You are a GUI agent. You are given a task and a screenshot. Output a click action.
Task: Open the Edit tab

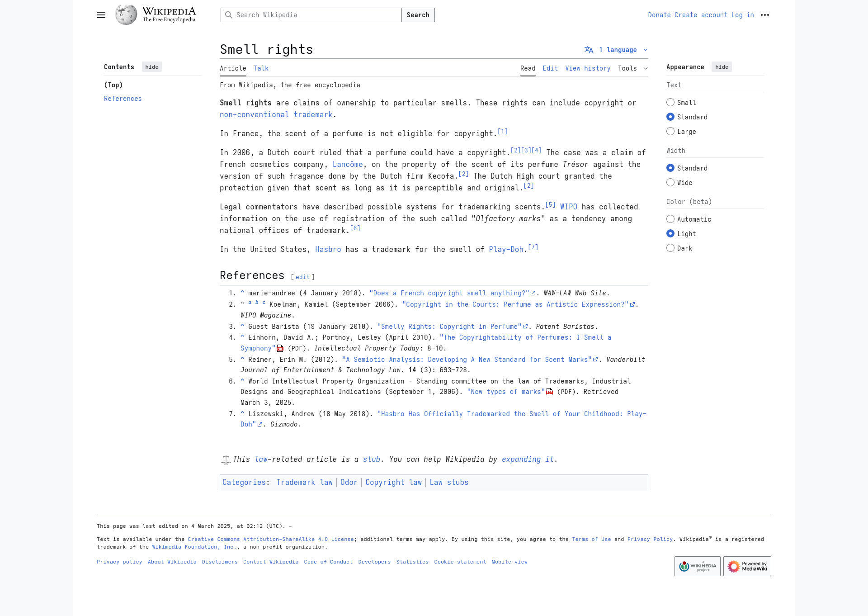pyautogui.click(x=550, y=68)
